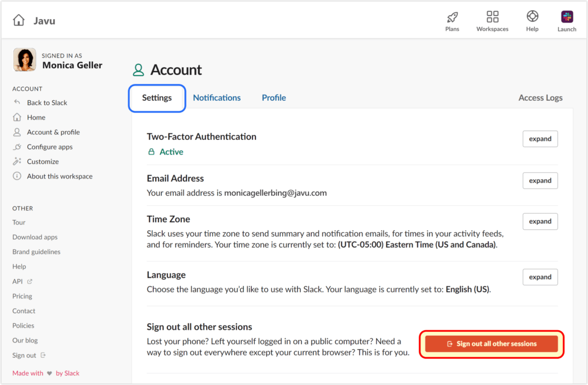The image size is (588, 385).
Task: Open About this workspace link
Action: click(59, 176)
